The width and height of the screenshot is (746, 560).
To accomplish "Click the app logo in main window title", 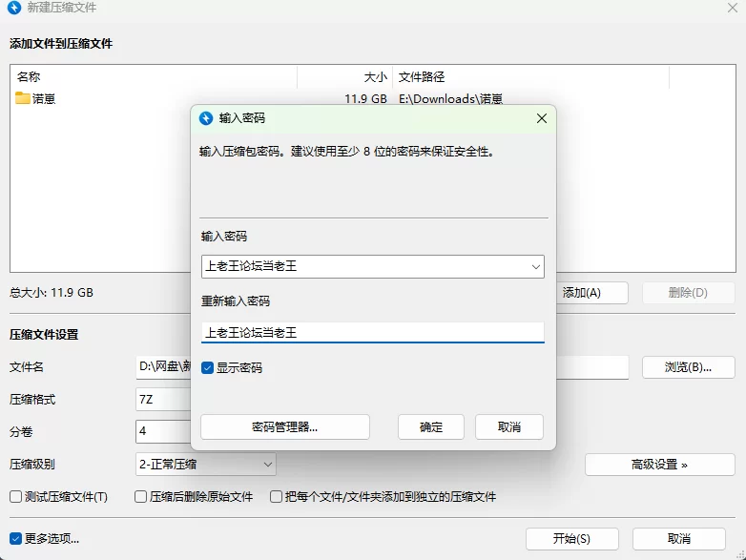I will point(14,8).
